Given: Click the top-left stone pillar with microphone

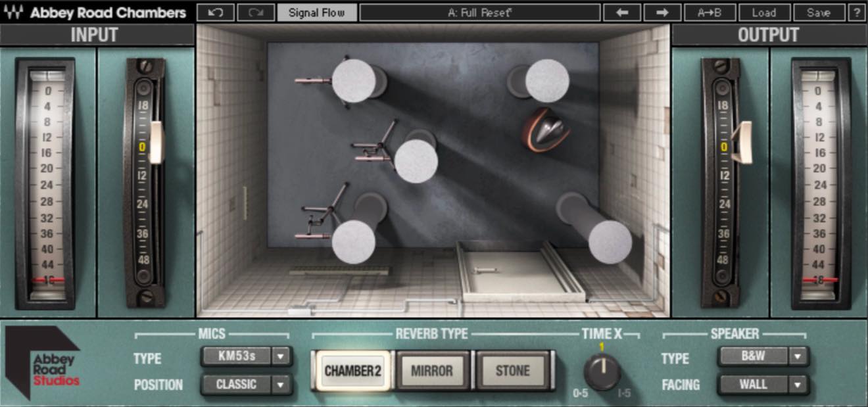Looking at the screenshot, I should click(354, 81).
